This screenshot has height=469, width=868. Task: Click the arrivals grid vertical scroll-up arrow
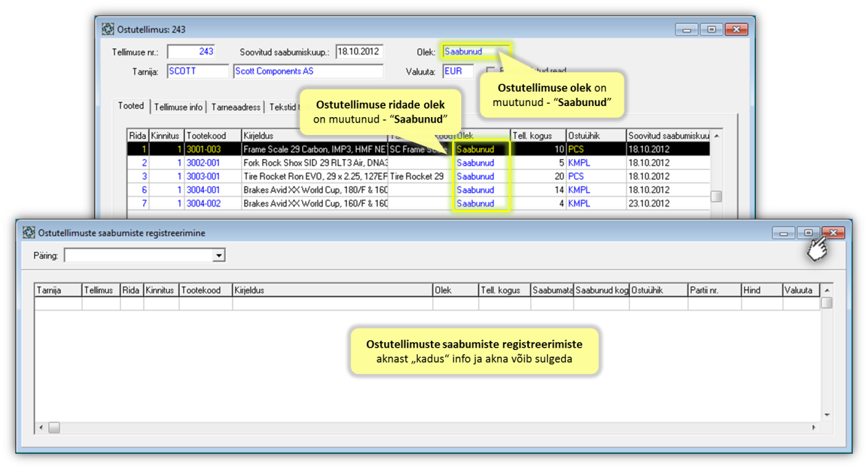coord(827,290)
